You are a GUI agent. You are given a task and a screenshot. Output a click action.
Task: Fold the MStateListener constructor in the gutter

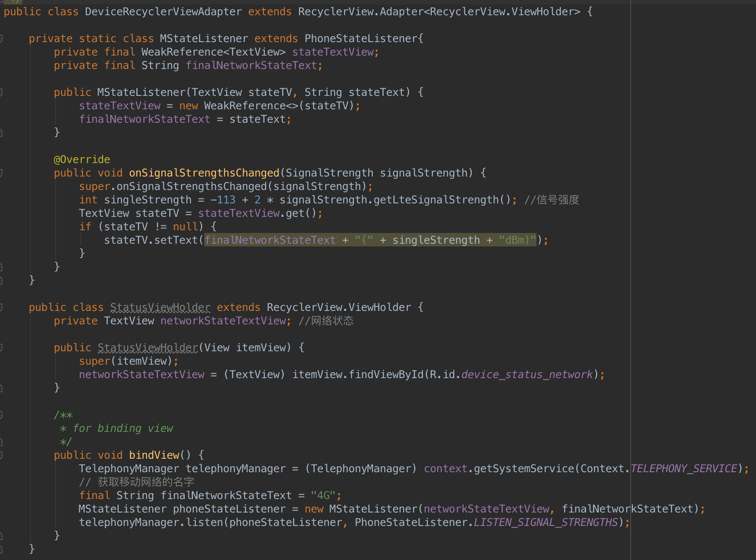click(1, 93)
